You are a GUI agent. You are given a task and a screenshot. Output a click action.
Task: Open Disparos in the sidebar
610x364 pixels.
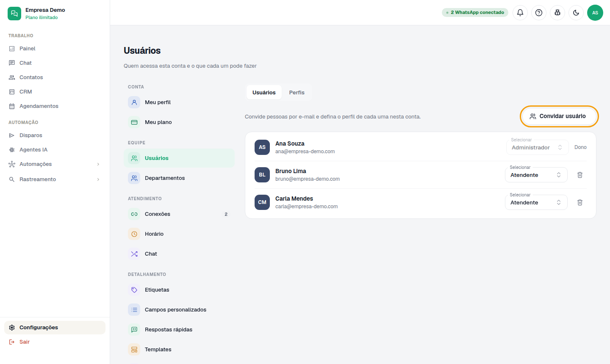click(x=55, y=135)
